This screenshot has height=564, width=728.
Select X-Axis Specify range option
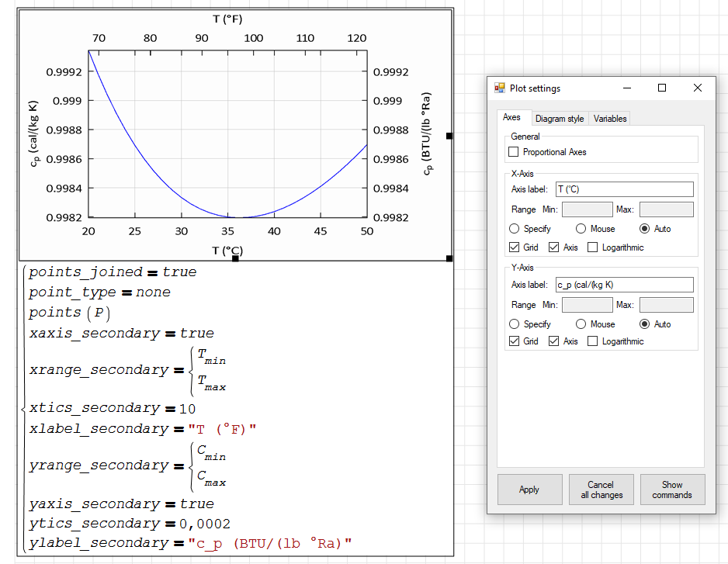tap(514, 229)
